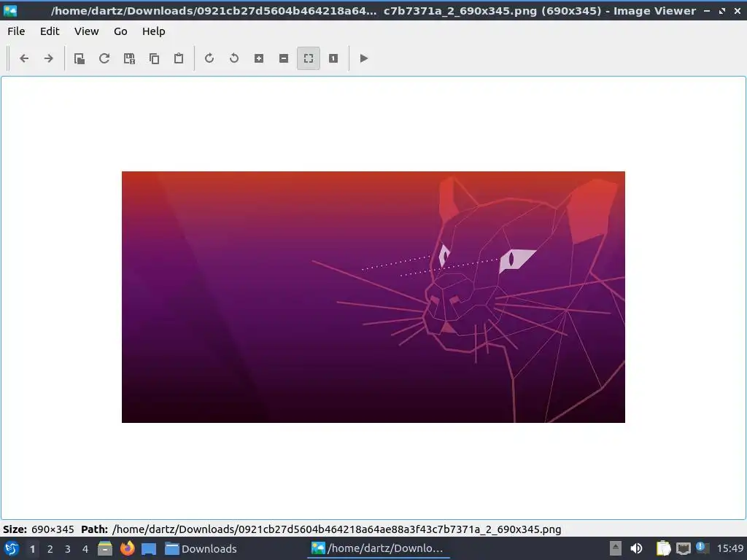
Task: Open the View menu
Action: click(86, 31)
